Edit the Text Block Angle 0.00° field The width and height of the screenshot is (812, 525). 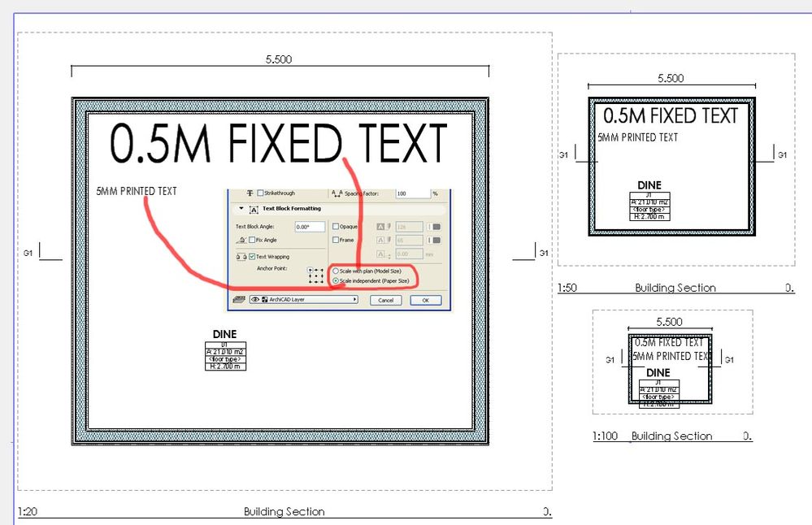[x=310, y=227]
